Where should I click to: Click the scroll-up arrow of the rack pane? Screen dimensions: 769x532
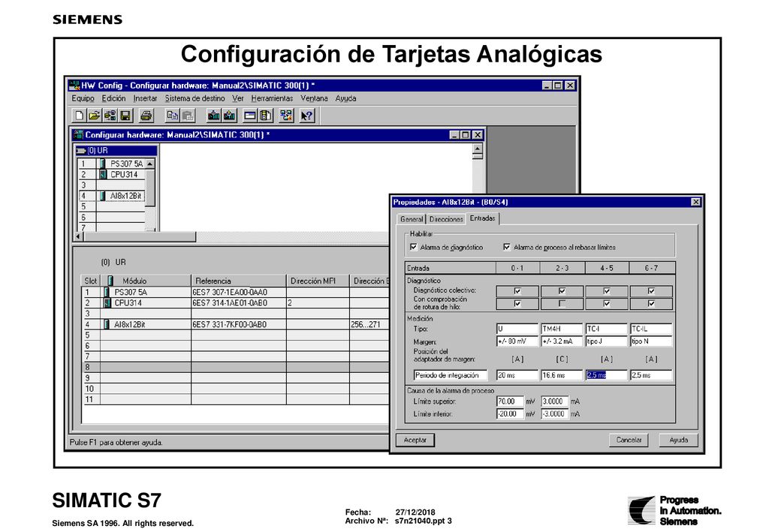[x=477, y=148]
